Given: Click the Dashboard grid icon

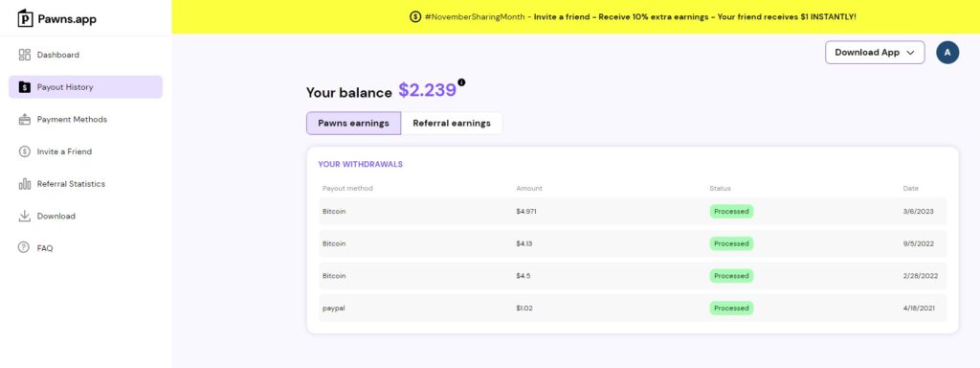Looking at the screenshot, I should (x=24, y=55).
